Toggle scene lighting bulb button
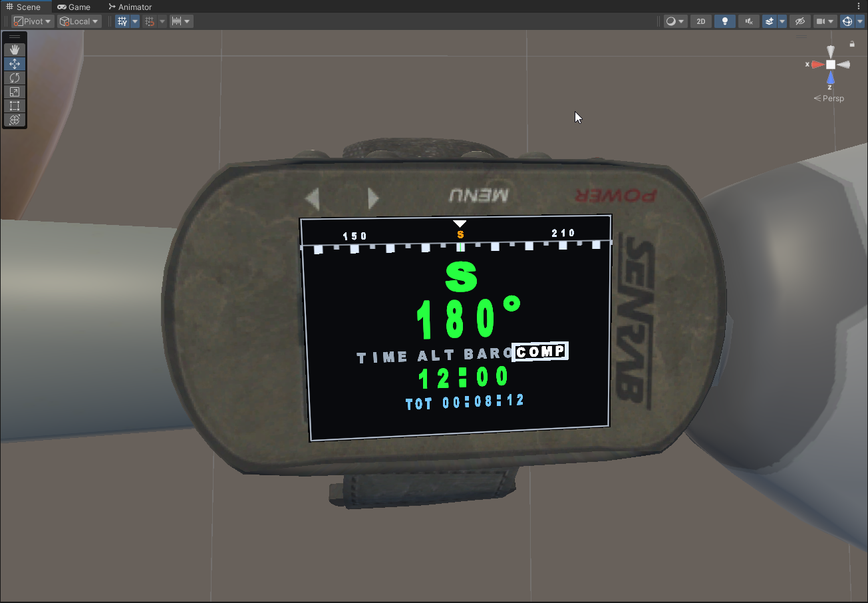The image size is (868, 603). click(x=724, y=21)
